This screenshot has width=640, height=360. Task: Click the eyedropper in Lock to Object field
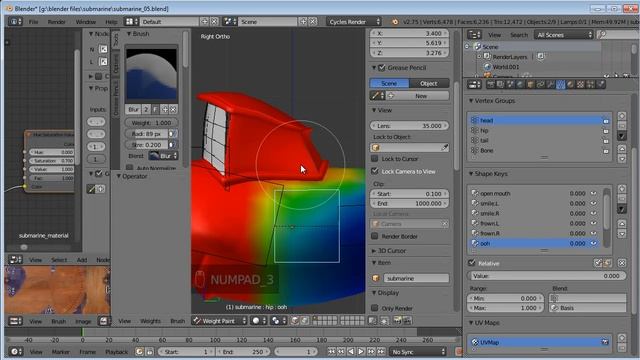(444, 147)
